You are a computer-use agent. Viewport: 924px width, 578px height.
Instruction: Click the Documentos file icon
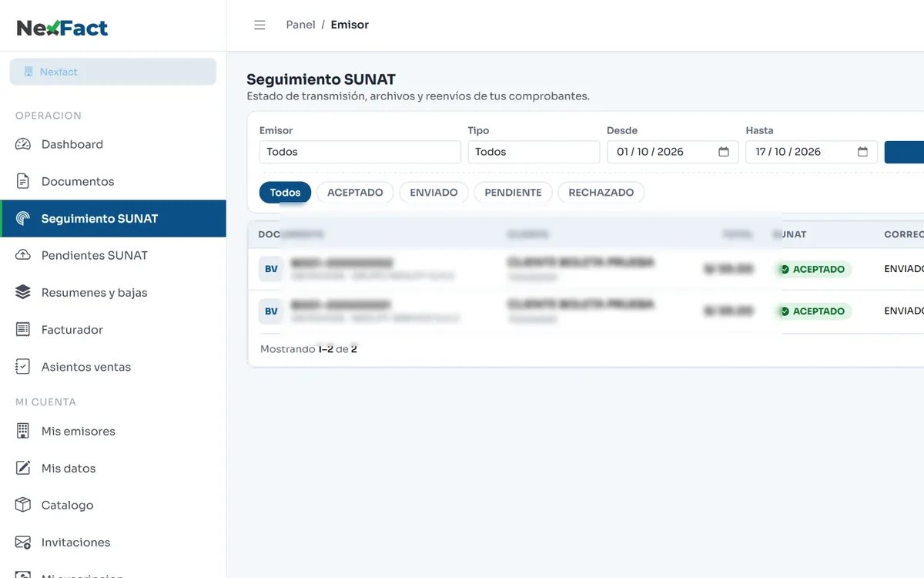coord(23,181)
